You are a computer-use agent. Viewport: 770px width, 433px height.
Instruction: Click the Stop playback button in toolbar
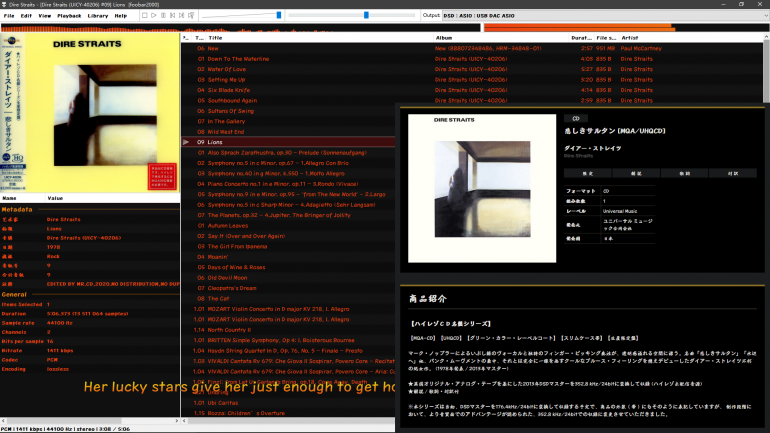pyautogui.click(x=142, y=16)
